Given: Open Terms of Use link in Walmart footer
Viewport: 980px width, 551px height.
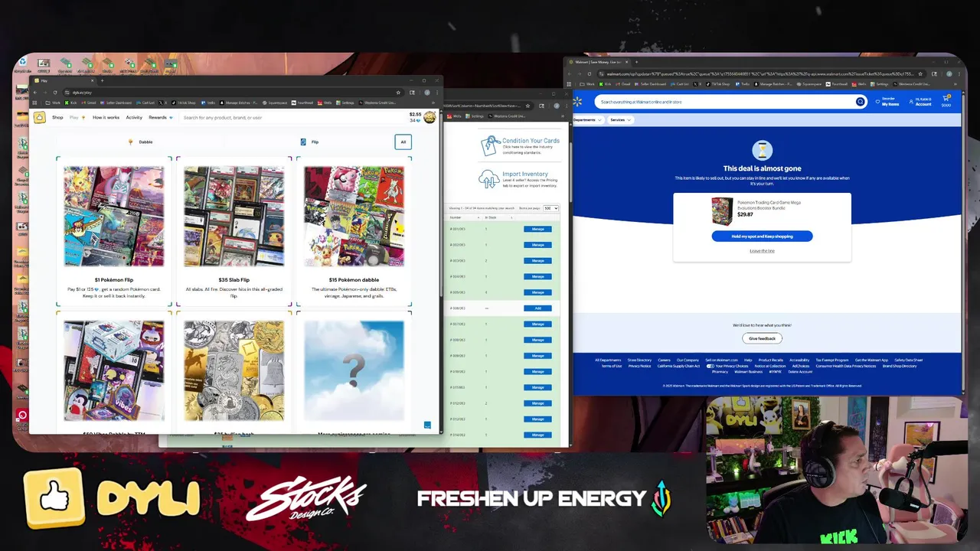Looking at the screenshot, I should pos(612,366).
